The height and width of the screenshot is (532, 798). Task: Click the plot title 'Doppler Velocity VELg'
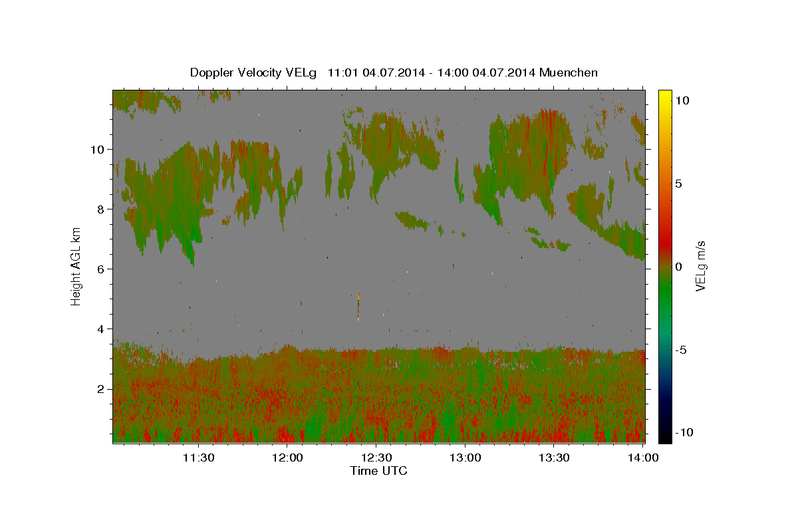click(253, 72)
